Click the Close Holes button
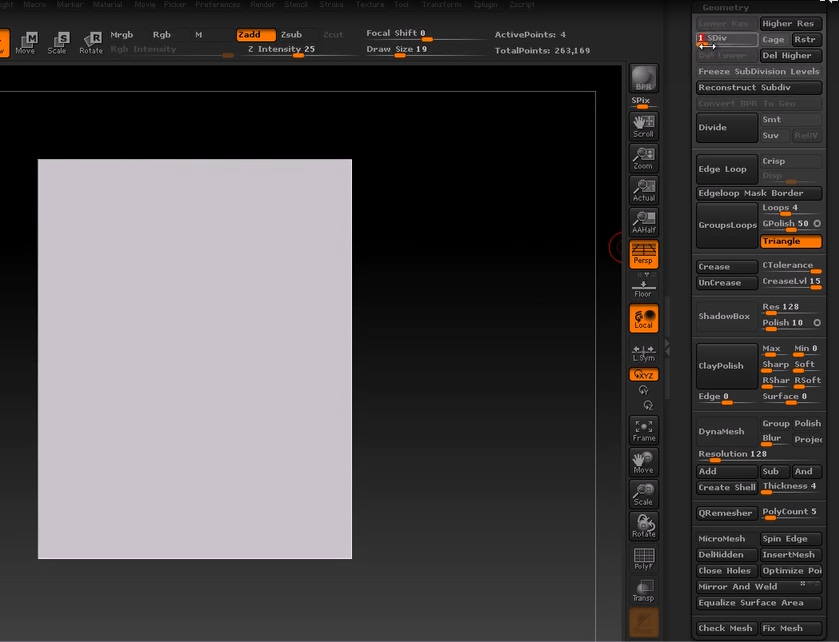This screenshot has height=642, width=839. [727, 571]
